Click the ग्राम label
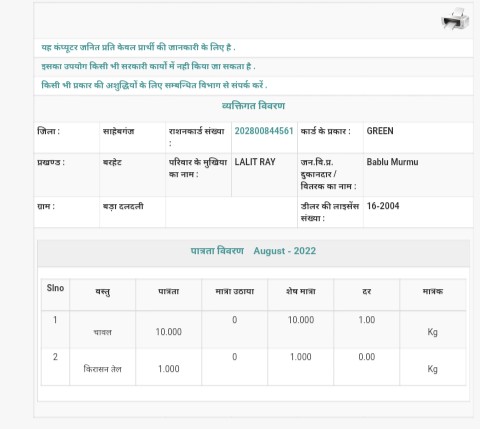Image resolution: width=480 pixels, height=429 pixels. 46,206
